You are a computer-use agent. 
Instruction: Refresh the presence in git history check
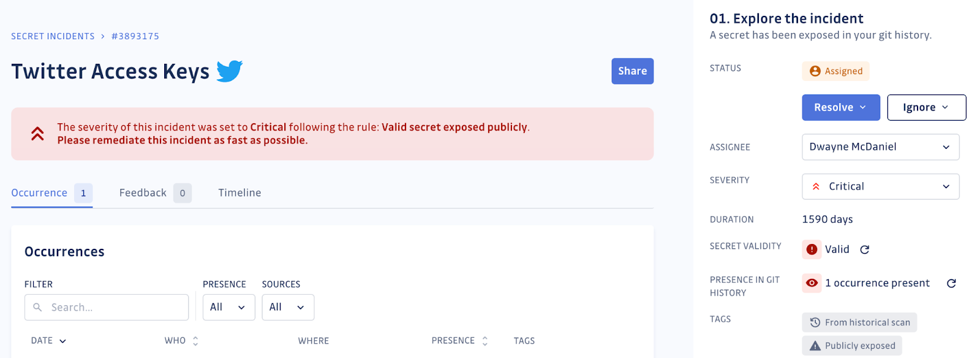pos(951,283)
